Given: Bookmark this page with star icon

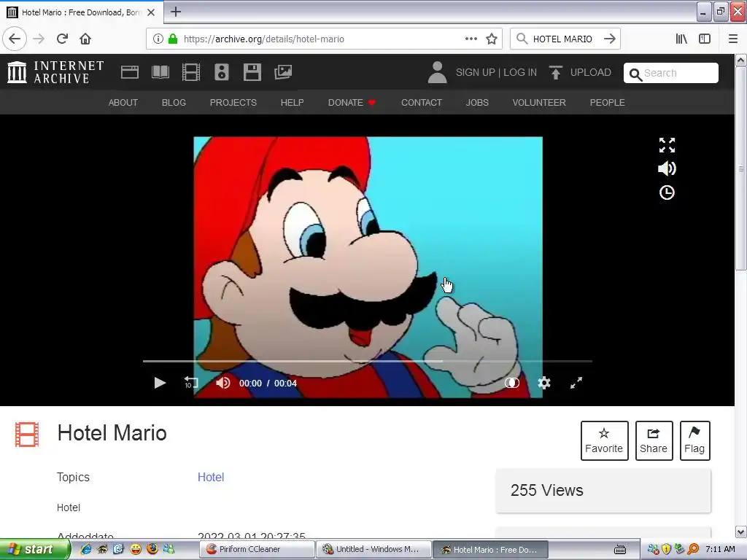Looking at the screenshot, I should pos(492,39).
